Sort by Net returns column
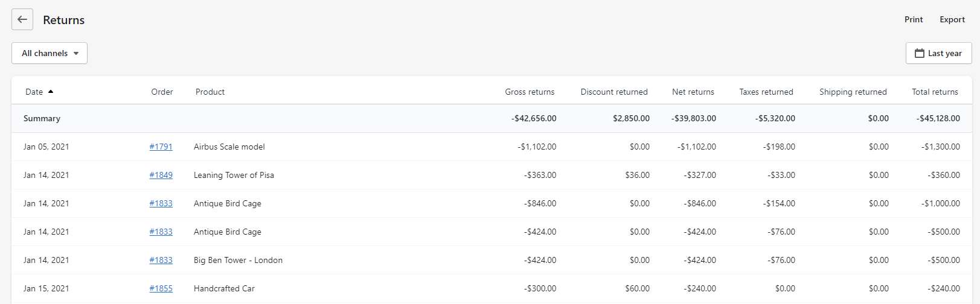980x304 pixels. tap(693, 92)
